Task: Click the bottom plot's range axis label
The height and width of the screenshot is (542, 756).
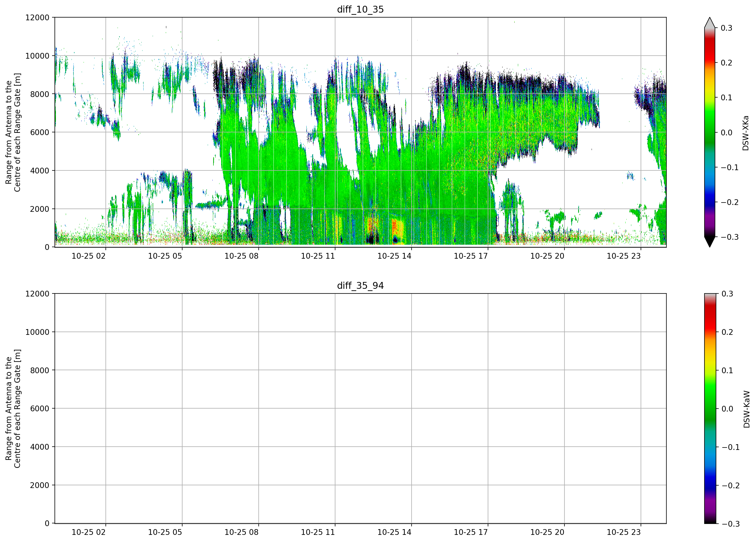Action: tap(13, 409)
